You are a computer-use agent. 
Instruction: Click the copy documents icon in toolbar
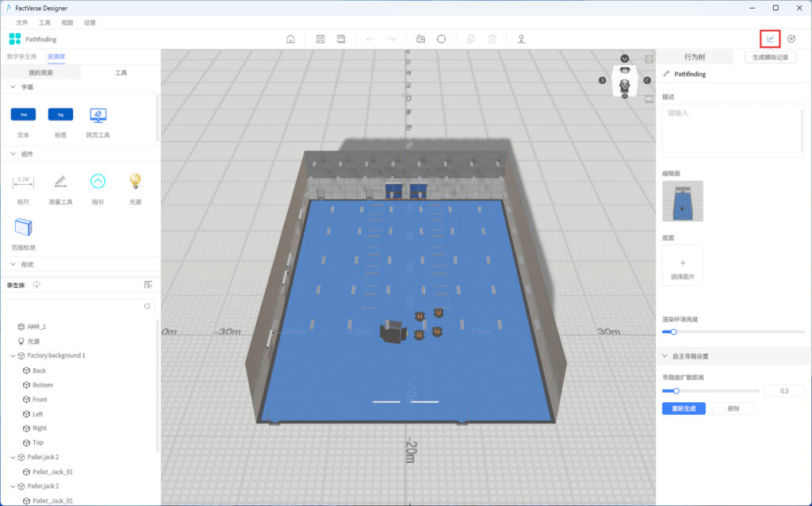coord(471,39)
